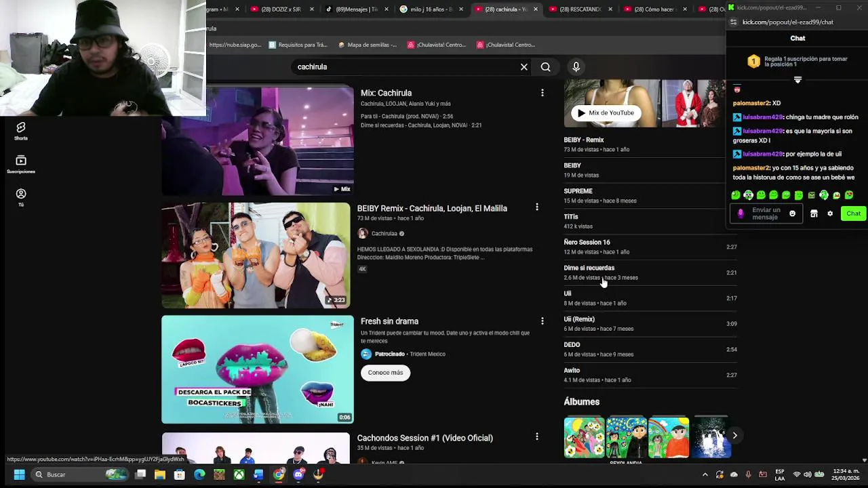Open the BEIBY Remix video thumbnail
This screenshot has width=868, height=488.
pos(256,256)
